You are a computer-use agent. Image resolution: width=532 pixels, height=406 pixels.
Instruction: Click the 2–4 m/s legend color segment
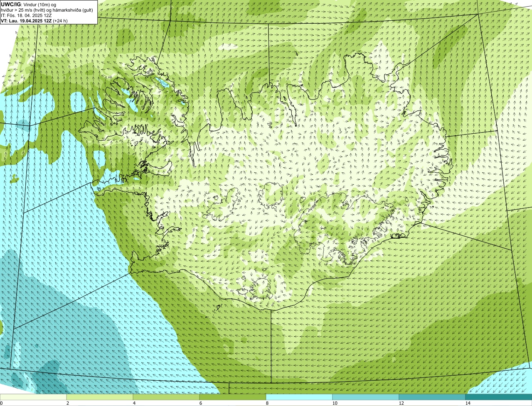(100, 397)
